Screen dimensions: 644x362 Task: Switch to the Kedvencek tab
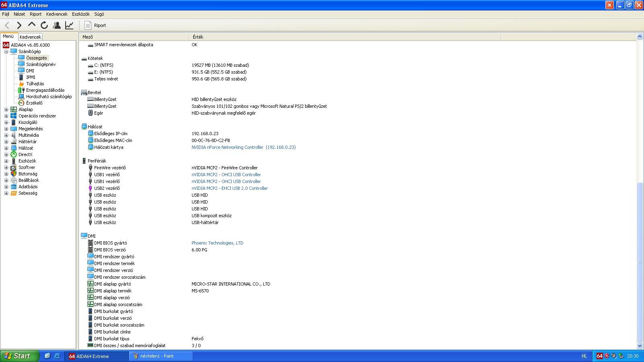coord(30,37)
